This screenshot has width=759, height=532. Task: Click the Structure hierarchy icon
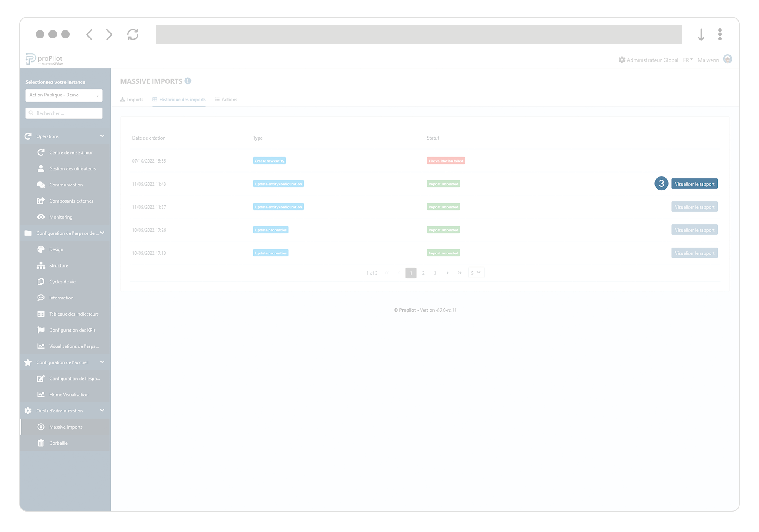coord(41,265)
